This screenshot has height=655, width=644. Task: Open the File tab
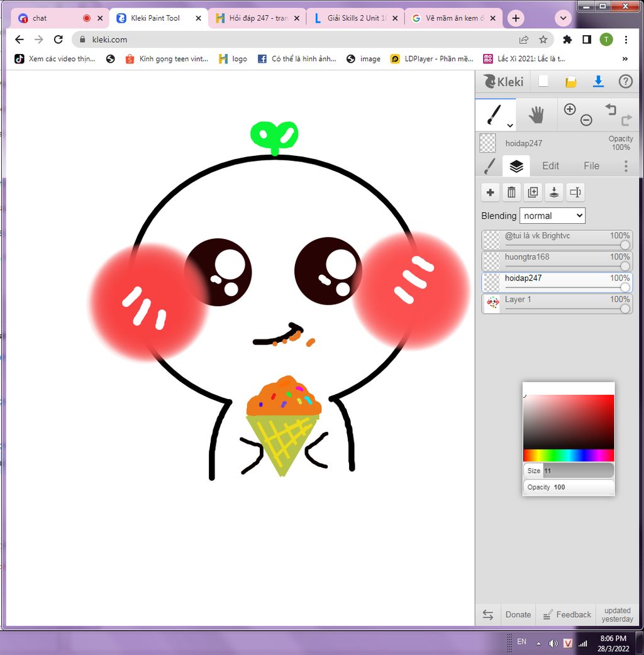point(591,166)
